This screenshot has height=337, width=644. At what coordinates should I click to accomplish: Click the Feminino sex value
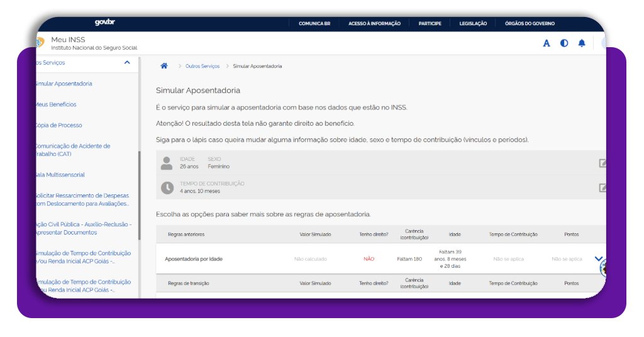(218, 167)
